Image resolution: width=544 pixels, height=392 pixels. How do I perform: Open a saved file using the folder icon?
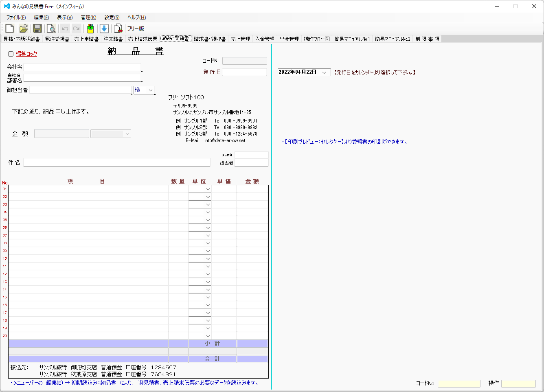23,28
